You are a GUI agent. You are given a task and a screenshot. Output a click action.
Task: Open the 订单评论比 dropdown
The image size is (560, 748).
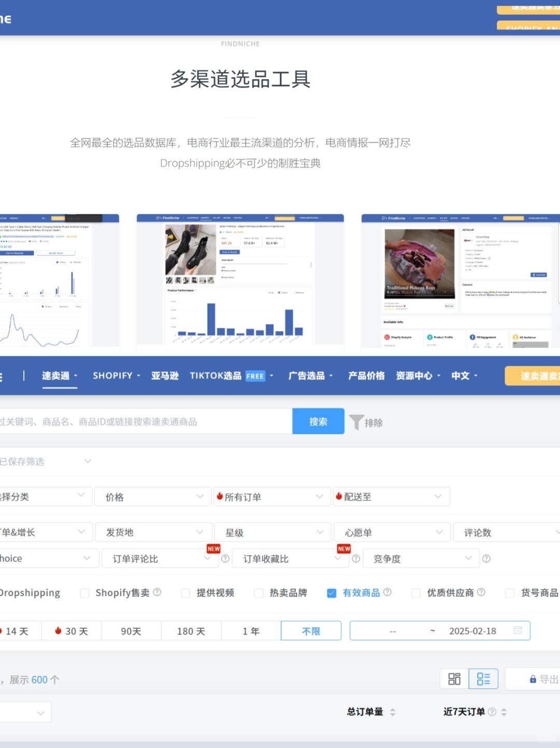point(160,558)
